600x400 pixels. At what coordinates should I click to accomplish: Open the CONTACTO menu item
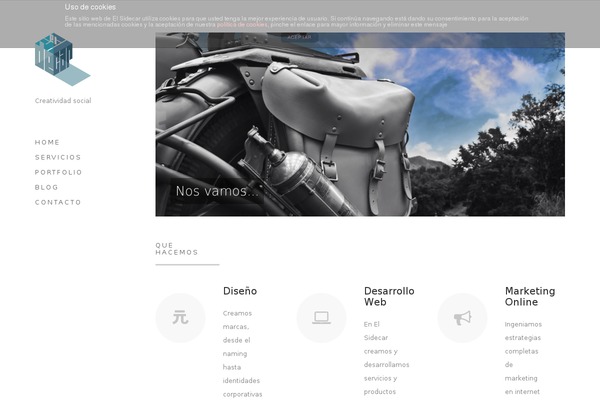click(x=58, y=202)
